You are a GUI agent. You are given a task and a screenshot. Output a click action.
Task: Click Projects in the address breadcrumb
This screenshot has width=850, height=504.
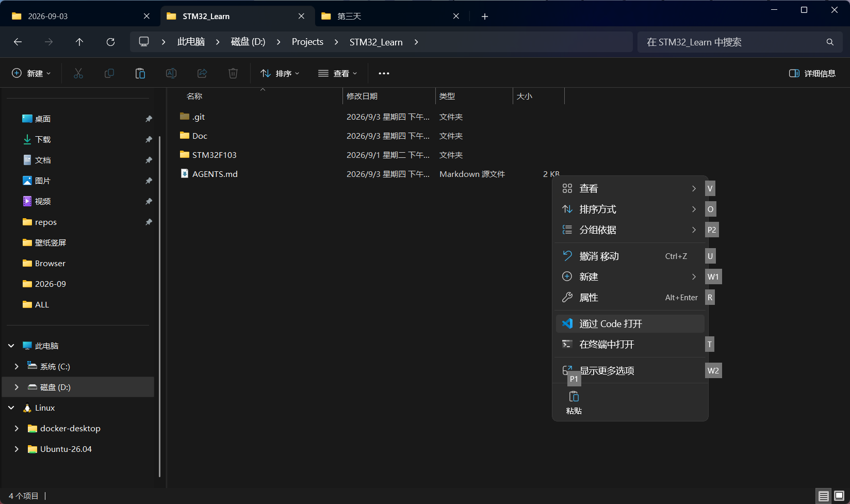point(307,42)
